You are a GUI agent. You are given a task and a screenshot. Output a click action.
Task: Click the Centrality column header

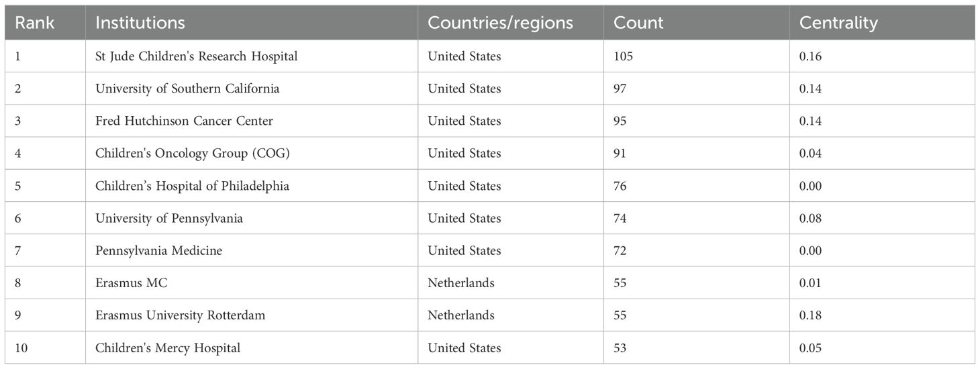point(882,23)
